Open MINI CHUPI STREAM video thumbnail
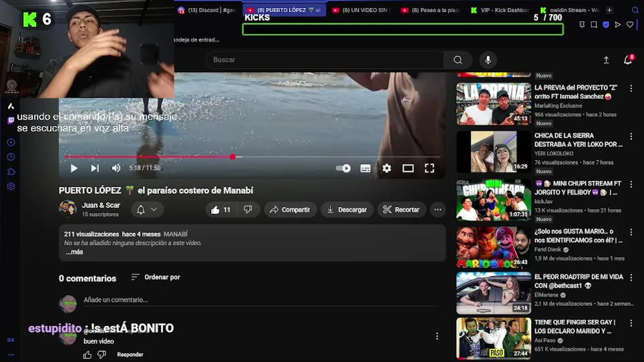Screen dimensions: 644x362 click(x=494, y=200)
